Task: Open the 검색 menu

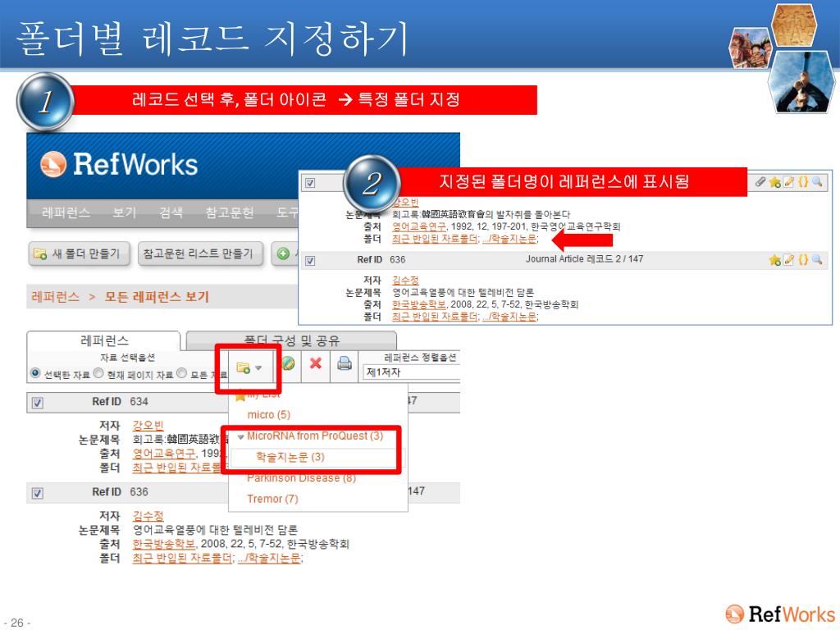Action: pyautogui.click(x=171, y=213)
